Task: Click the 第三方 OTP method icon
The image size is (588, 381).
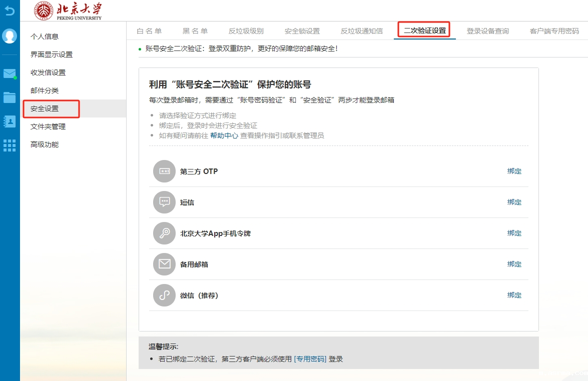Action: pyautogui.click(x=164, y=171)
